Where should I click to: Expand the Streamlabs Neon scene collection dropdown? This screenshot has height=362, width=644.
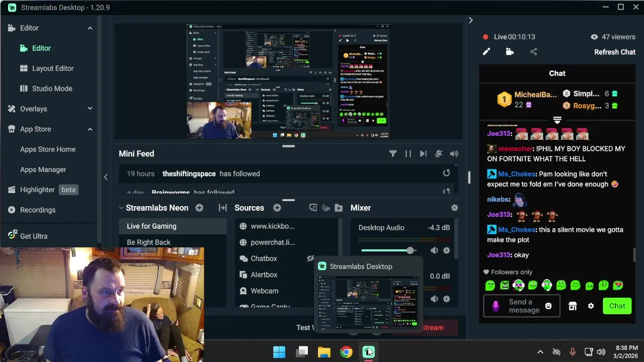[121, 208]
